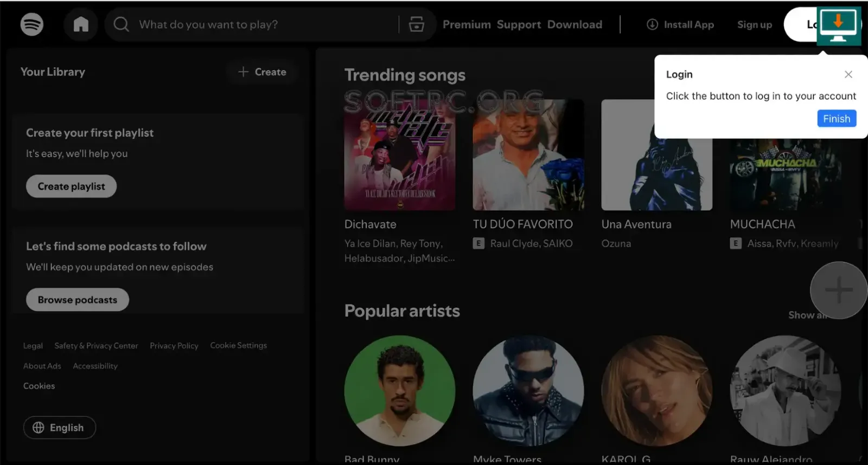This screenshot has width=868, height=465.
Task: Click the Your Library header
Action: click(53, 72)
